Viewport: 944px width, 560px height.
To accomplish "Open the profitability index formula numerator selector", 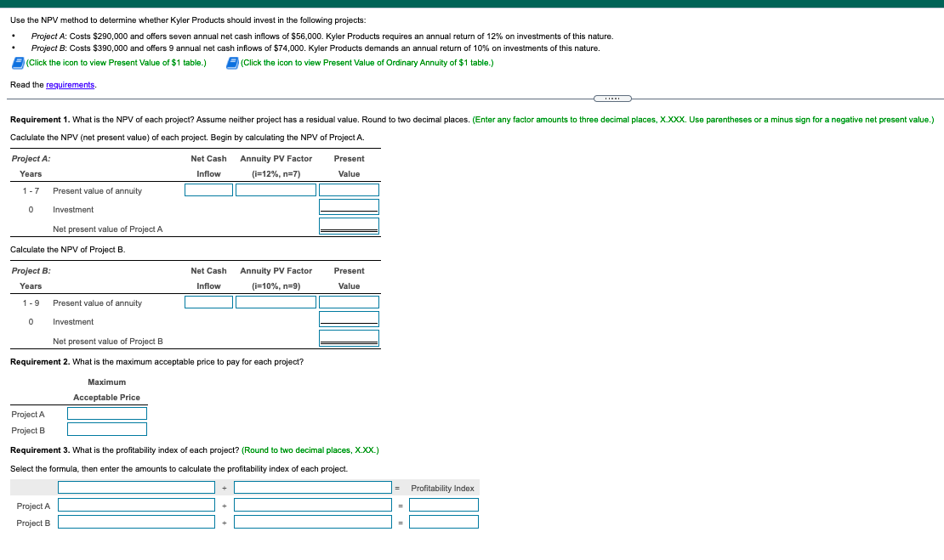I will click(136, 487).
